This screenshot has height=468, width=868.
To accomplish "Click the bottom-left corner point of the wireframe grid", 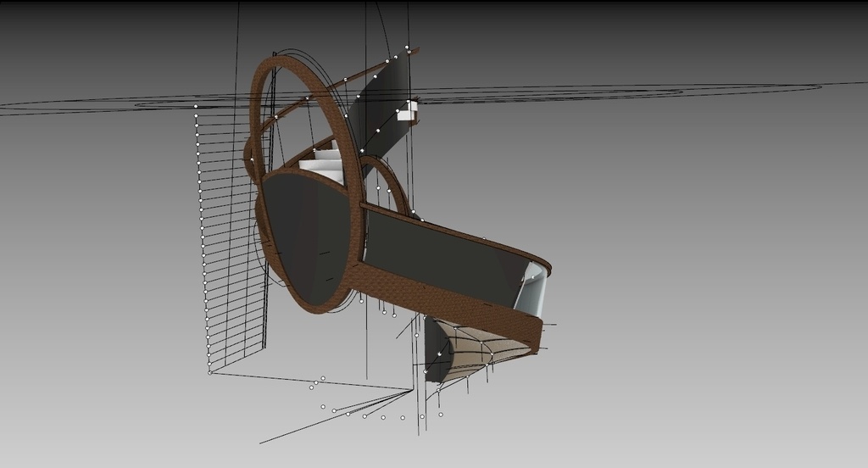I will point(210,372).
